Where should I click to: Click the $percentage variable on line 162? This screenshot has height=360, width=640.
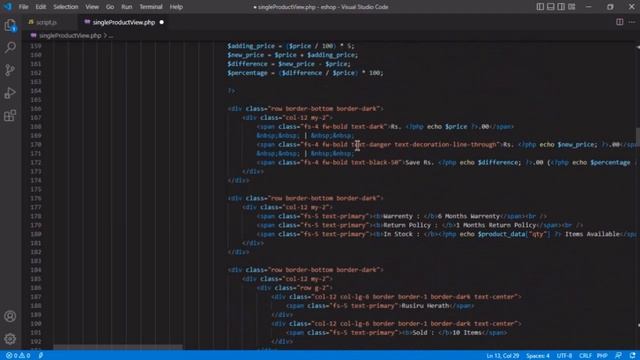point(247,73)
